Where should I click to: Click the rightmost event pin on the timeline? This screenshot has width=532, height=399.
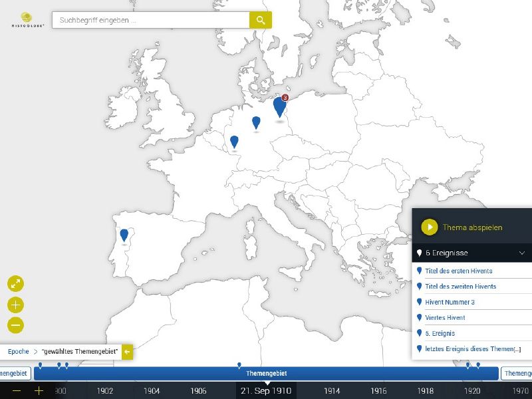coord(478,365)
